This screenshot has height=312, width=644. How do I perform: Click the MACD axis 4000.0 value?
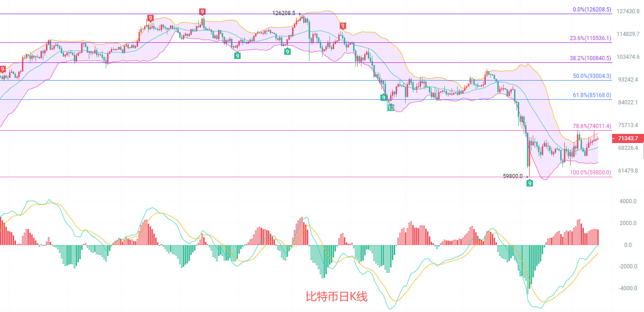pos(627,201)
